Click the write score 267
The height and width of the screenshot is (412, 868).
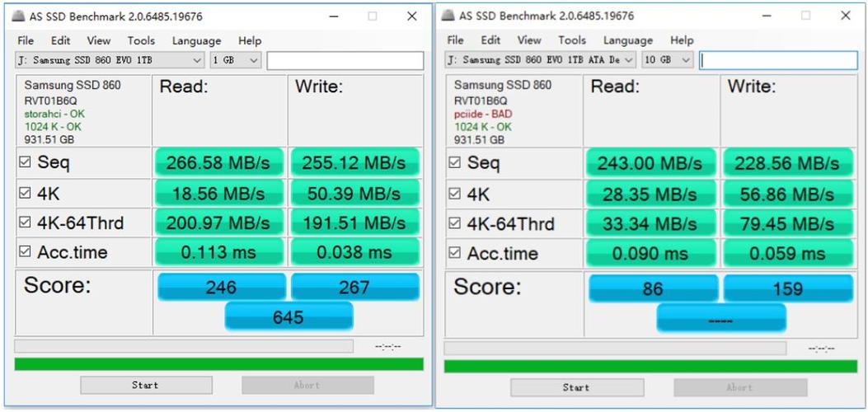pos(354,287)
